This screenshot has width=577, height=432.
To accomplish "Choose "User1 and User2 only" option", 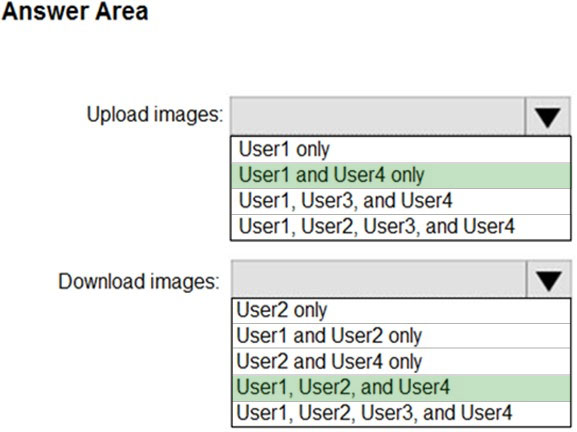I will pos(401,336).
